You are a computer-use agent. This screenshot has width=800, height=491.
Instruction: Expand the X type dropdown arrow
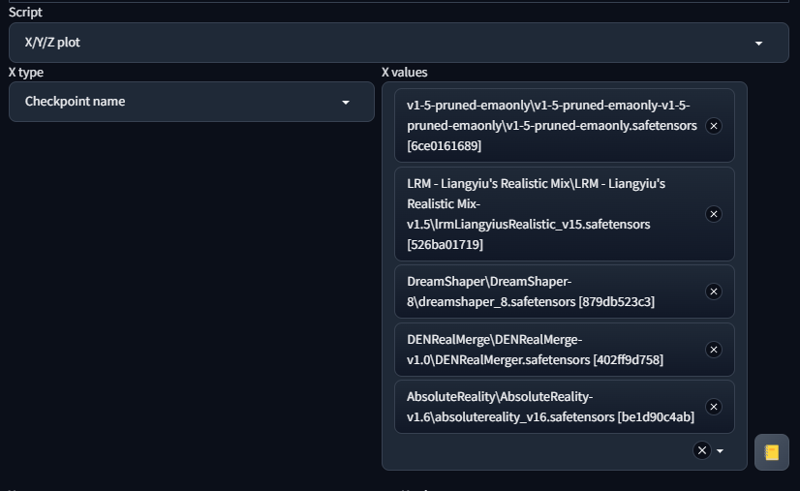(x=345, y=103)
